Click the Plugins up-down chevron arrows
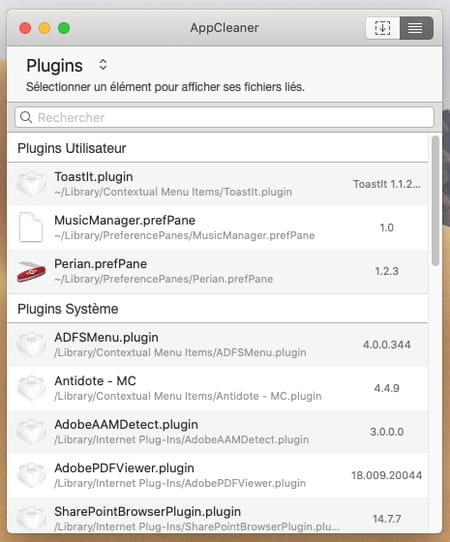Image resolution: width=450 pixels, height=542 pixels. click(x=103, y=65)
